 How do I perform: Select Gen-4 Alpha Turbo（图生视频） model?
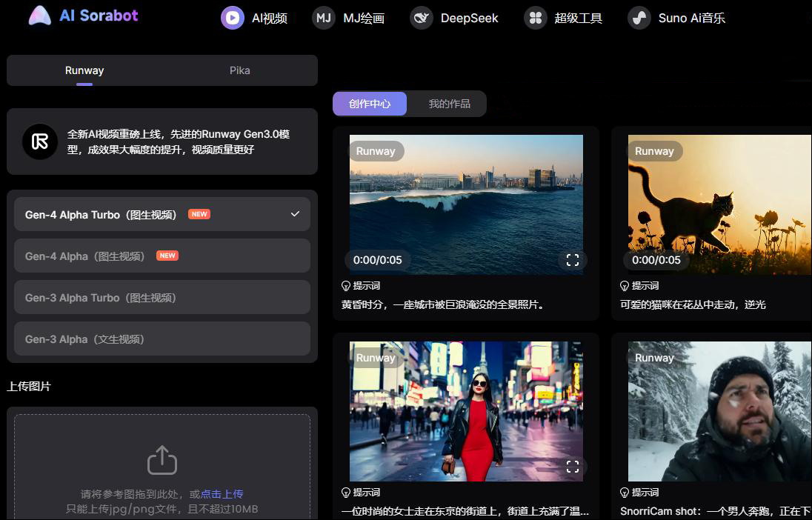(x=162, y=214)
